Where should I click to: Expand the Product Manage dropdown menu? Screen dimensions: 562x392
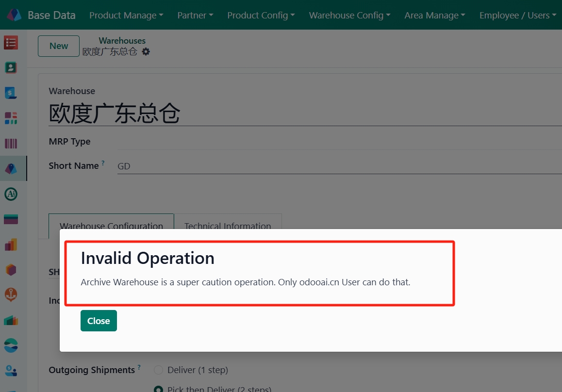pos(126,16)
